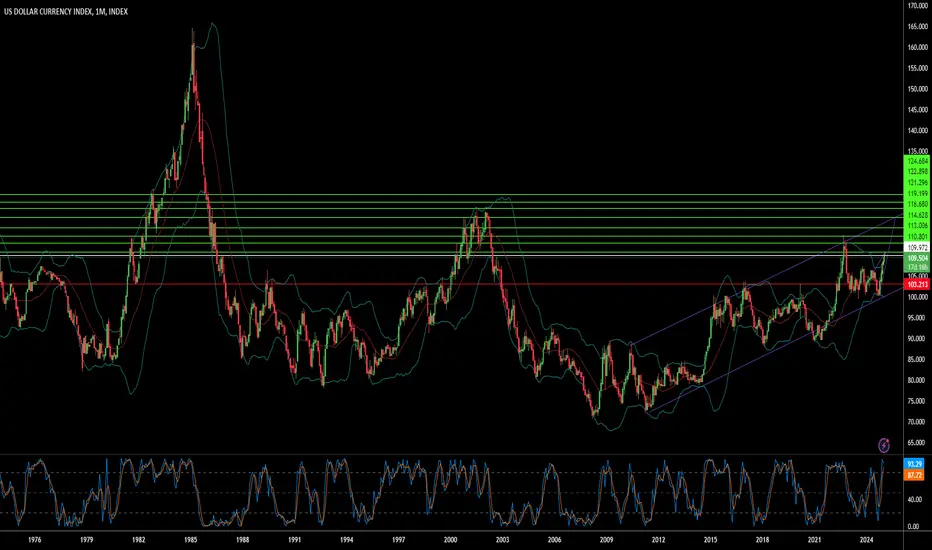The image size is (932, 550).
Task: Select the 116.680 green price label
Action: (918, 205)
